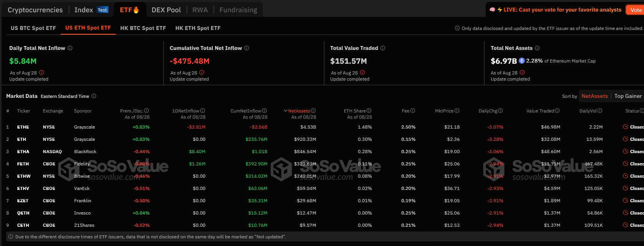Sort by the Value Traded column header

540,111
